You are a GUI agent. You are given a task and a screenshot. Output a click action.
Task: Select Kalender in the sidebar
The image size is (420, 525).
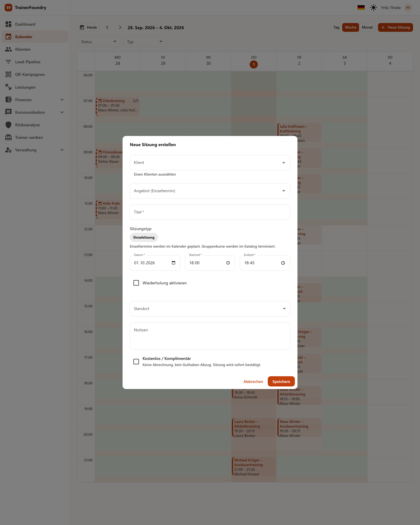coord(35,36)
